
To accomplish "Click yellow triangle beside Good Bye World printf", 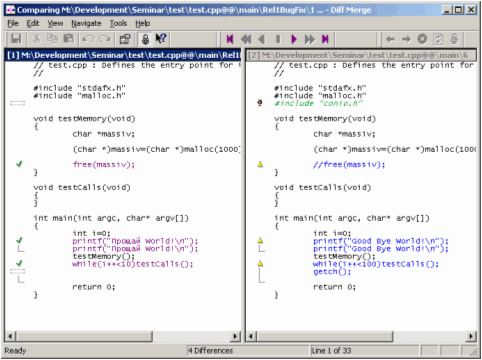I will pyautogui.click(x=260, y=240).
